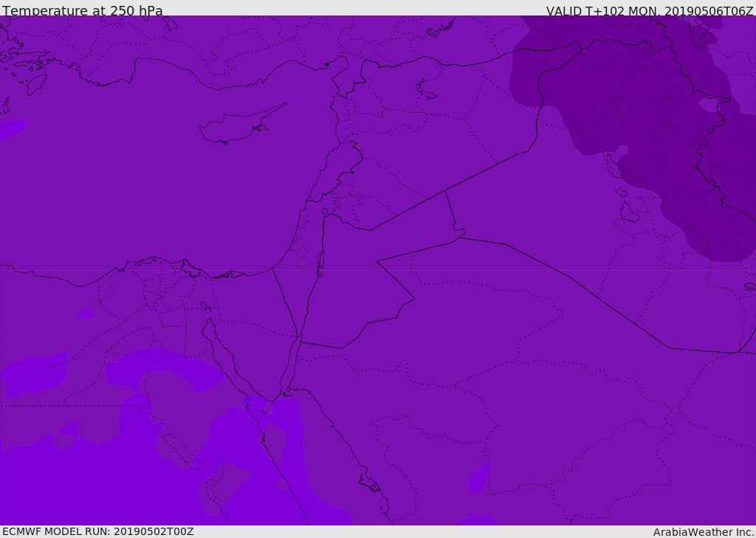This screenshot has height=538, width=756.
Task: Click the 'VALID T+102 MON. 20190506T06Z' label
Action: coord(650,10)
